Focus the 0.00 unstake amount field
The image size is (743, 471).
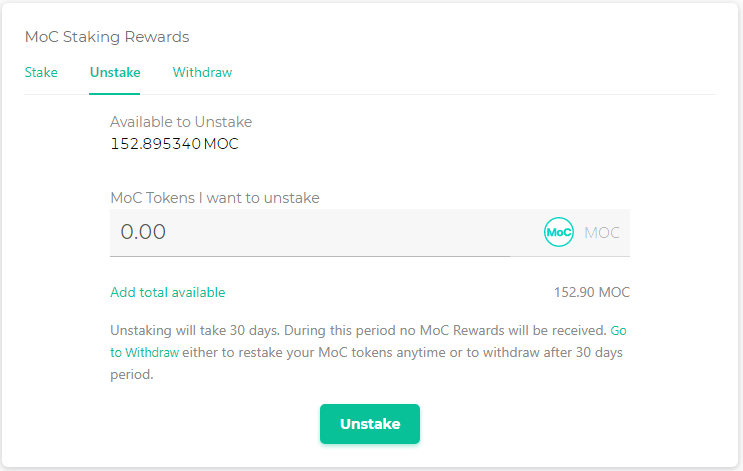320,232
